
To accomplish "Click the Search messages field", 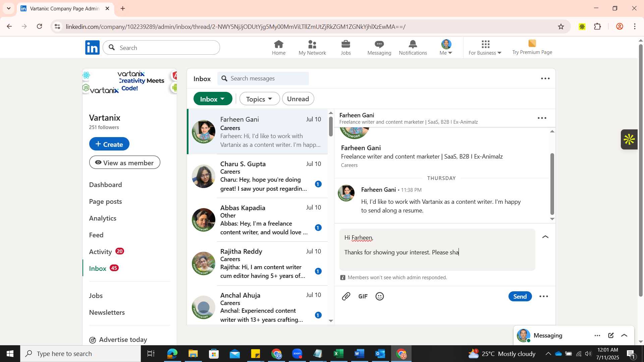I will pos(263,78).
